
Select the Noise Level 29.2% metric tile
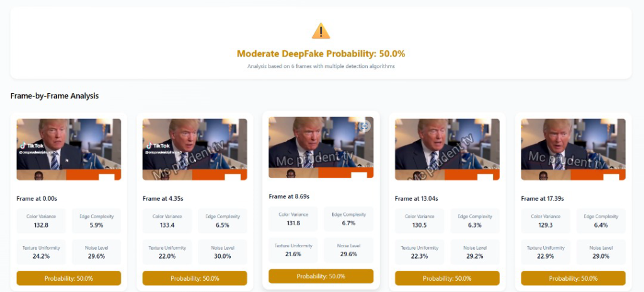coord(475,252)
